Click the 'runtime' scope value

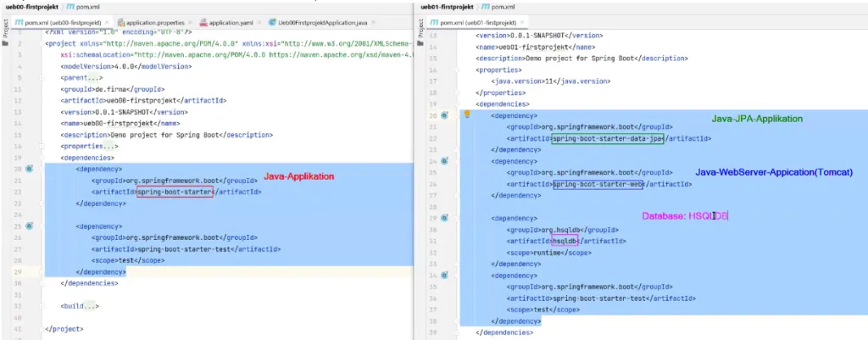click(547, 253)
